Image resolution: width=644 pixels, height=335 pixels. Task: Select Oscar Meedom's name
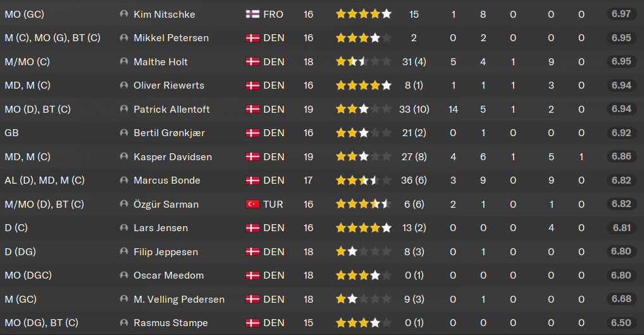168,275
